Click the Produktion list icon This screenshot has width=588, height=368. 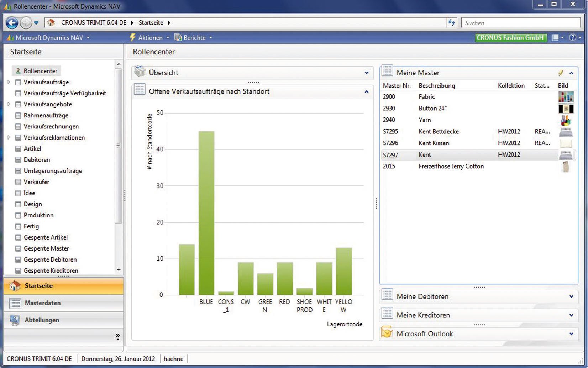pyautogui.click(x=18, y=215)
